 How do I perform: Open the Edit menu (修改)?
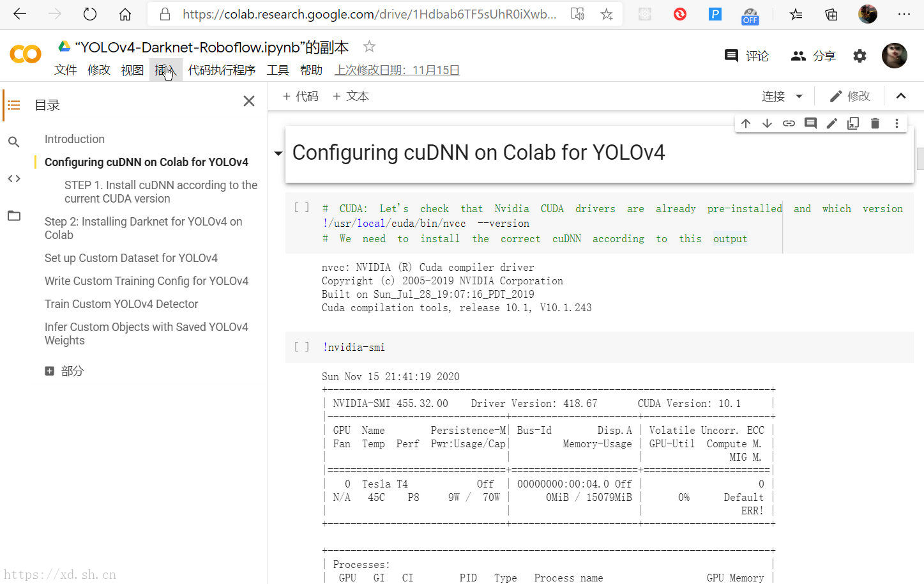click(99, 70)
